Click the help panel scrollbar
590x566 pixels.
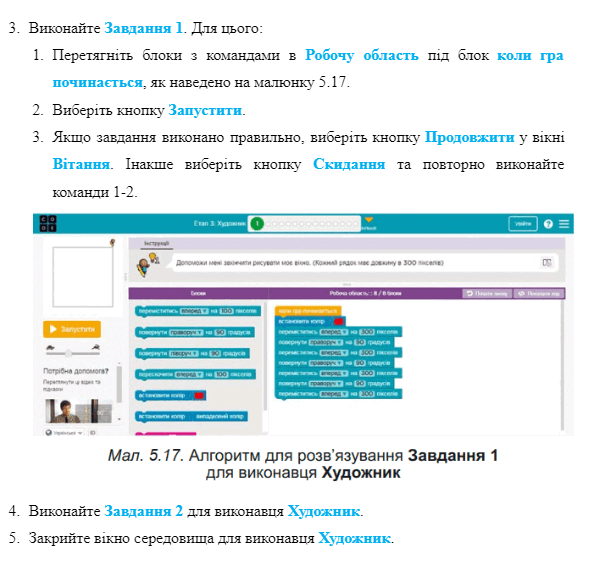point(119,384)
